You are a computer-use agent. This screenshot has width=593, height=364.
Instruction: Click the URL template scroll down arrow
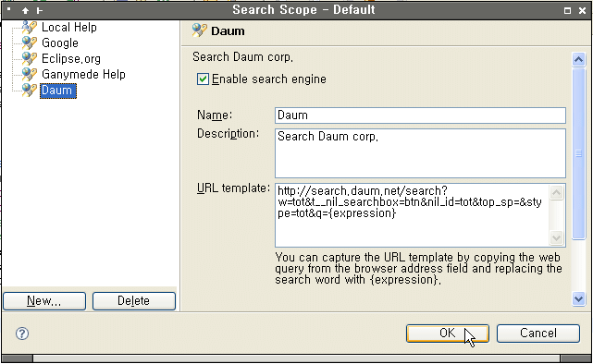click(556, 237)
